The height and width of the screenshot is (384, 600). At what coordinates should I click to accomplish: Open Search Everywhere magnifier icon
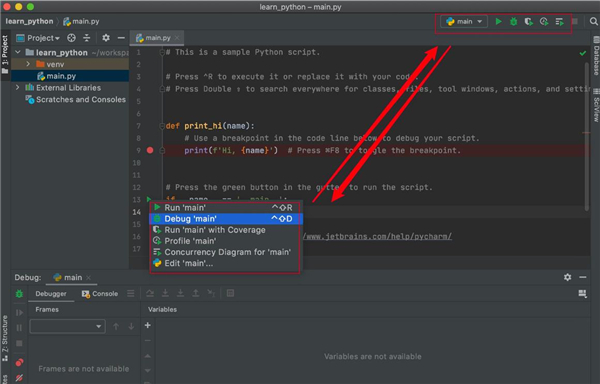pyautogui.click(x=593, y=21)
